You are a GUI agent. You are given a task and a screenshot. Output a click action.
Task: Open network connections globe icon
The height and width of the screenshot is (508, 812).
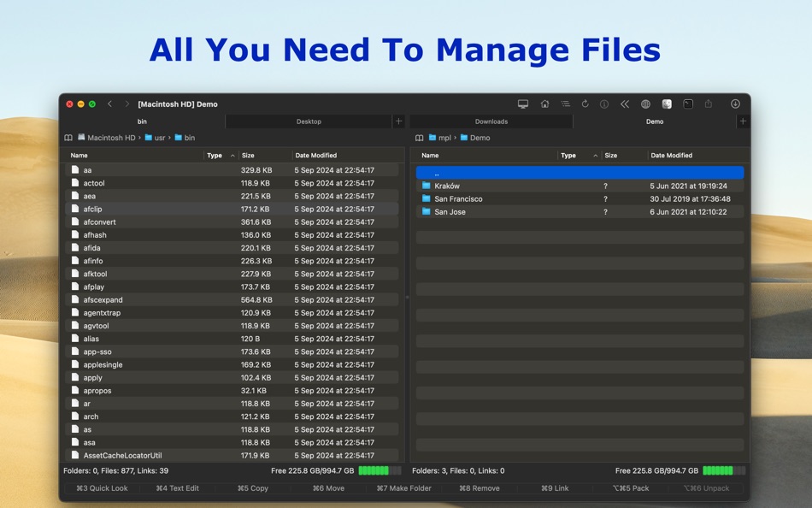click(645, 104)
